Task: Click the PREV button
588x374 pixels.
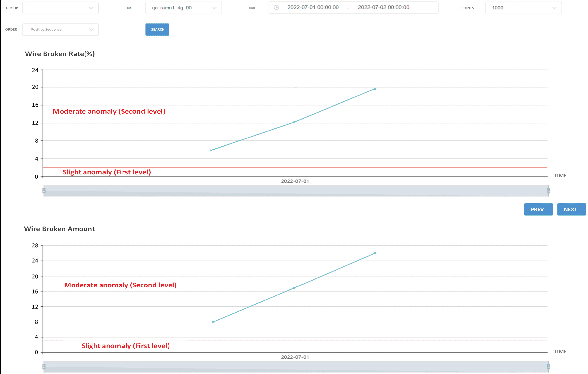Action: (538, 209)
